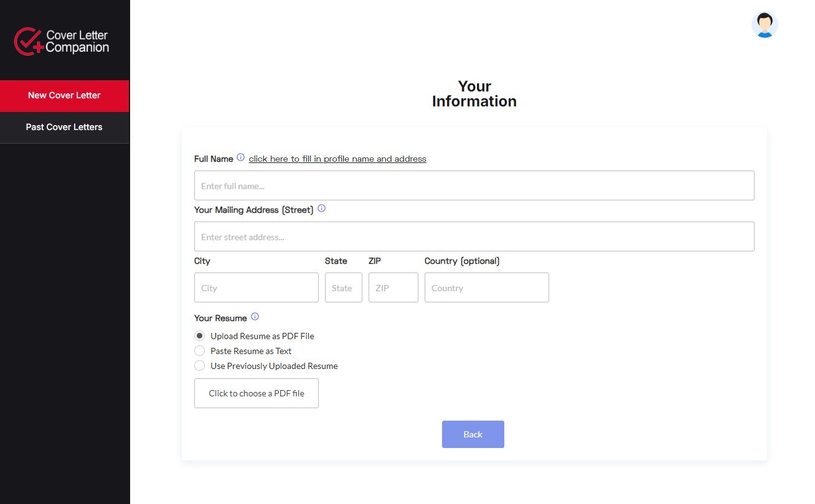The image size is (815, 504).
Task: Focus the City text field
Action: point(256,287)
